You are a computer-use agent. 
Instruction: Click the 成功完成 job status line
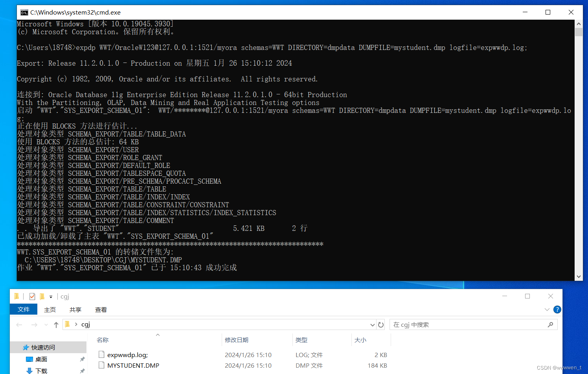click(127, 268)
